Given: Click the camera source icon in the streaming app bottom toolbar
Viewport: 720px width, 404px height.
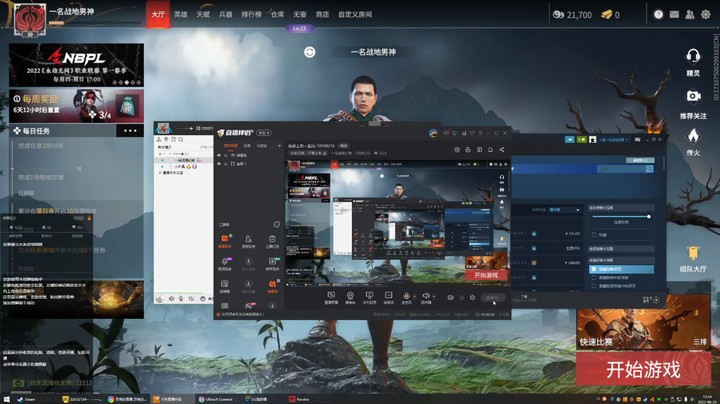Looking at the screenshot, I should tap(350, 296).
